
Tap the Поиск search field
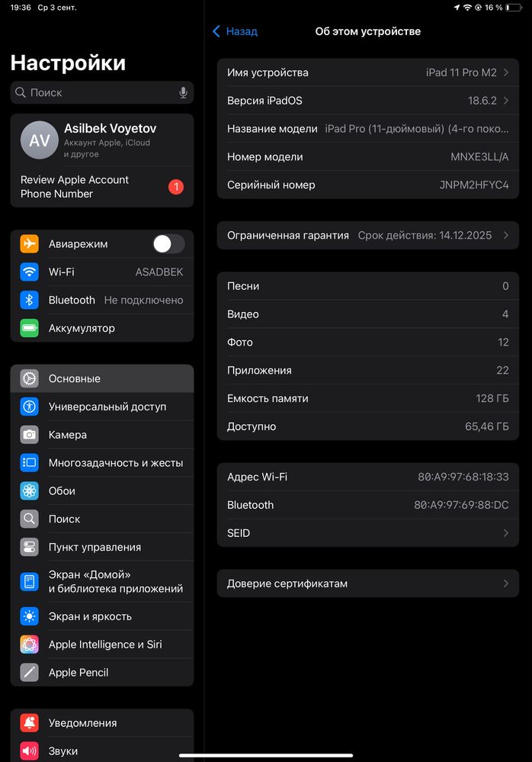click(102, 92)
